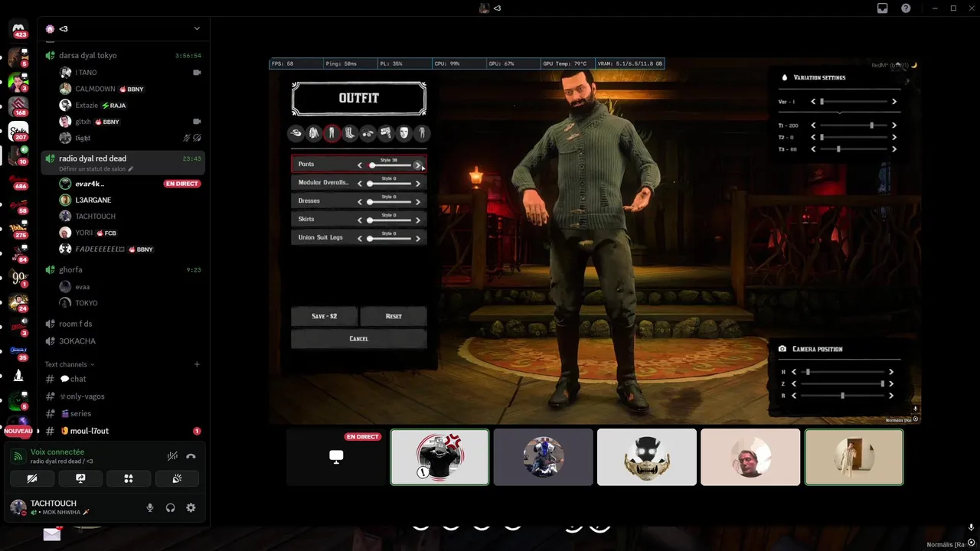The width and height of the screenshot is (980, 551).
Task: Decrease T1 value with left arrow
Action: point(813,126)
